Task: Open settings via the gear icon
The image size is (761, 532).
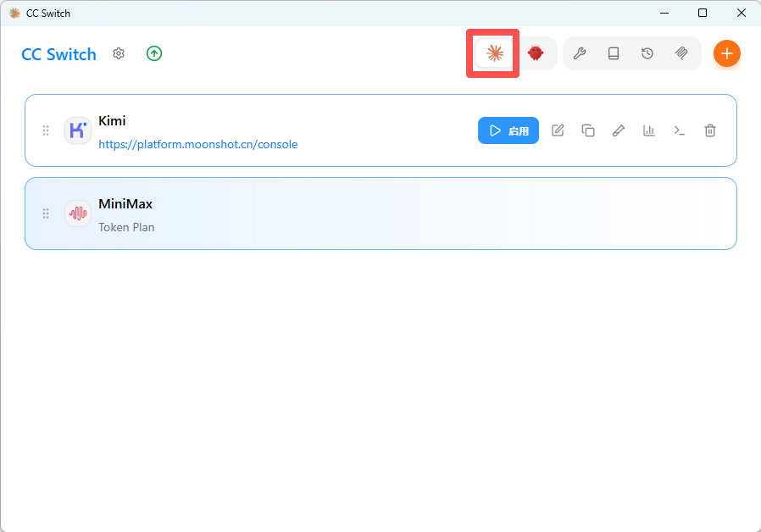Action: tap(119, 53)
